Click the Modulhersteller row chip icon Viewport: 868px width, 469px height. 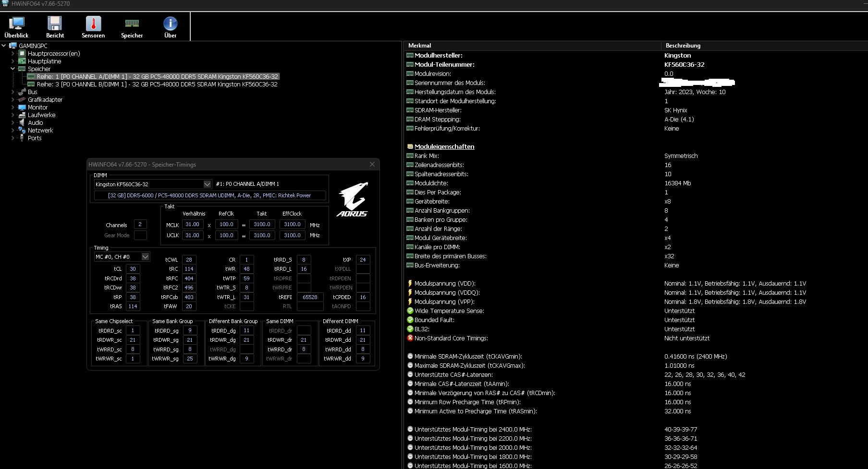pyautogui.click(x=410, y=55)
